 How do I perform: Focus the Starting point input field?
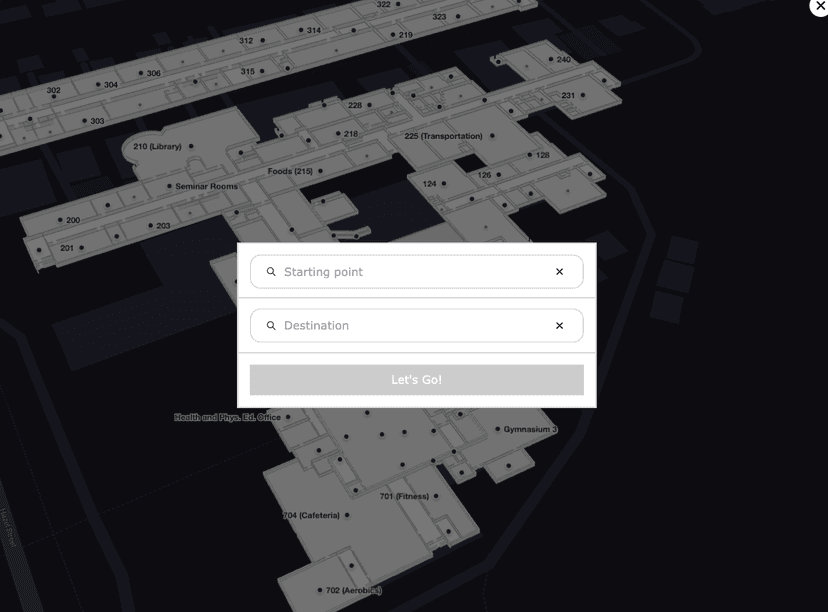[x=417, y=271]
